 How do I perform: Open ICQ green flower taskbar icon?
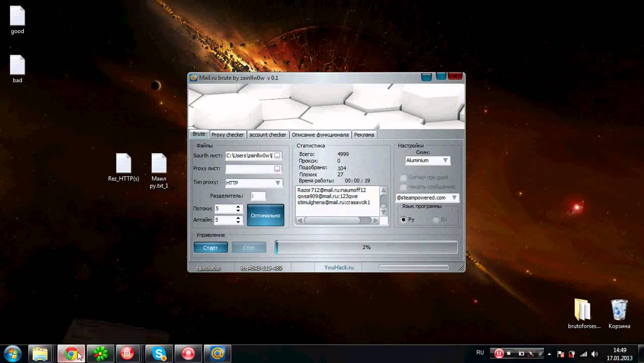tap(100, 353)
